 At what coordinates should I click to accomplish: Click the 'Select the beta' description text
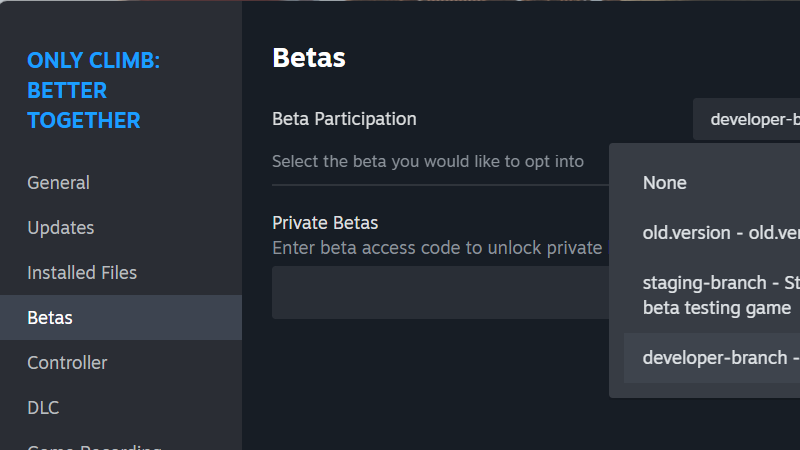(428, 161)
